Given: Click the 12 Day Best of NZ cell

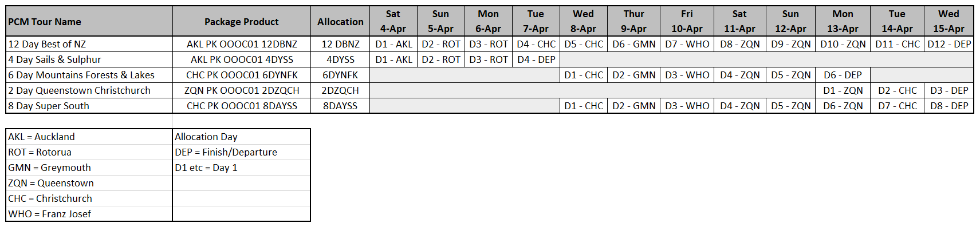Looking at the screenshot, I should point(89,44).
